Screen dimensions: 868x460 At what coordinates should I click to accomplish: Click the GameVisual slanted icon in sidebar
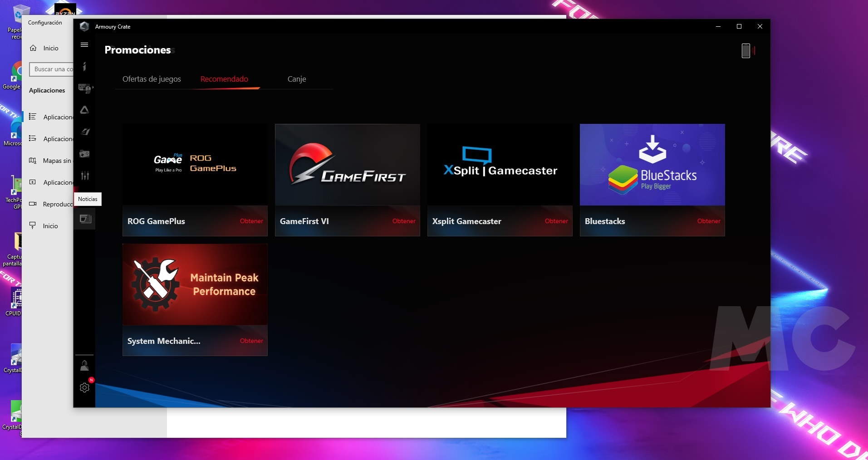click(84, 132)
